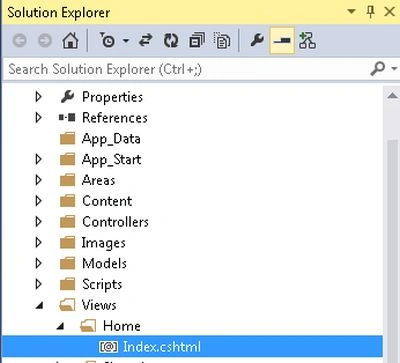This screenshot has width=400, height=363.
Task: Select the Views folder label
Action: coord(99,305)
